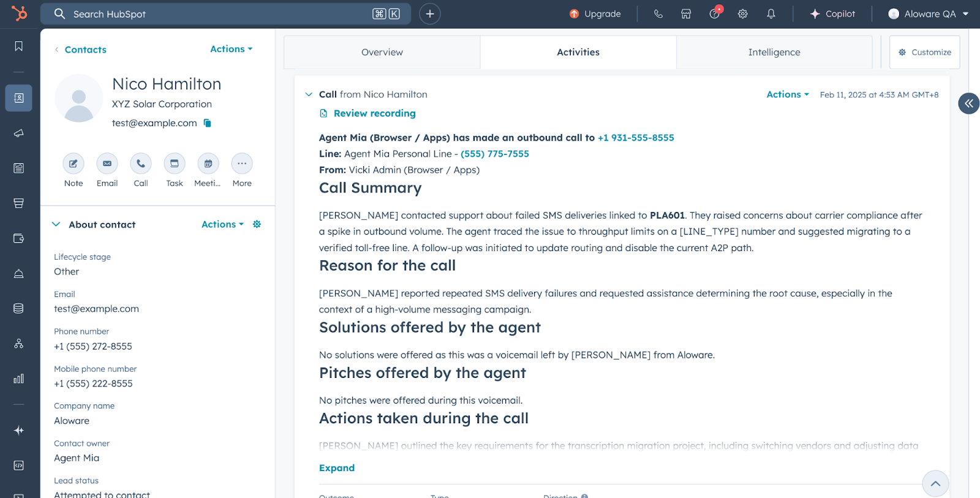The image size is (980, 498).
Task: Click the Nico Hamilton avatar image
Action: click(x=78, y=99)
